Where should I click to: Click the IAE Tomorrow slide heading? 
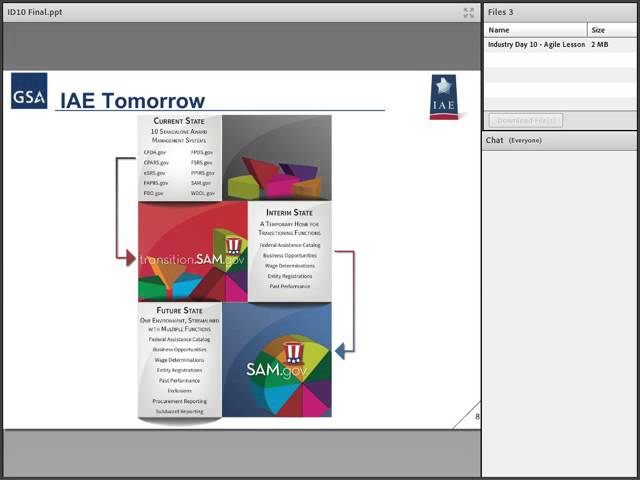coord(132,100)
